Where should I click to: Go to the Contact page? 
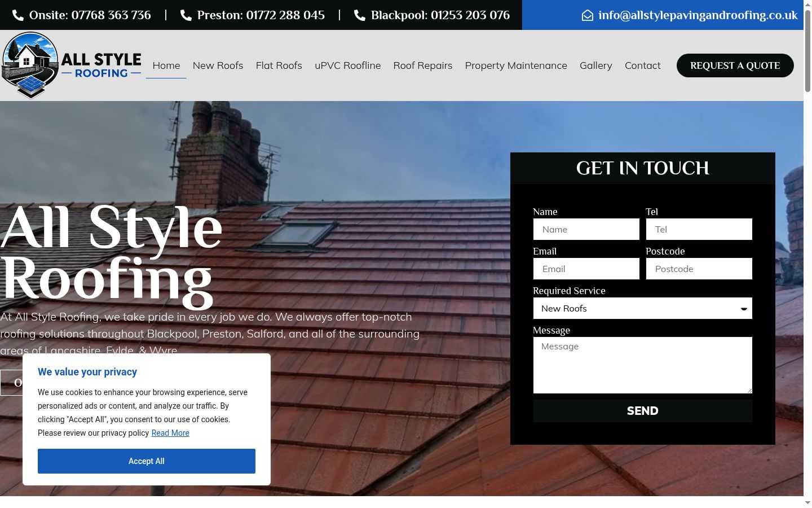click(643, 65)
